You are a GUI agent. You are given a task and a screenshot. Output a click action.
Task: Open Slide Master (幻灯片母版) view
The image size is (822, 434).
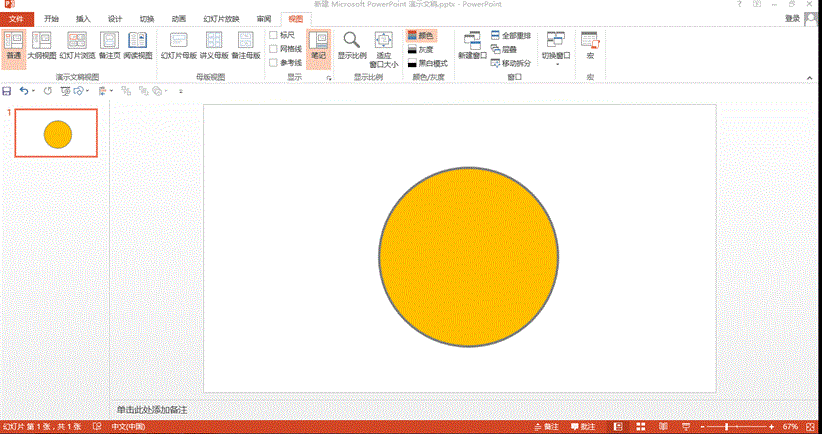pos(178,45)
